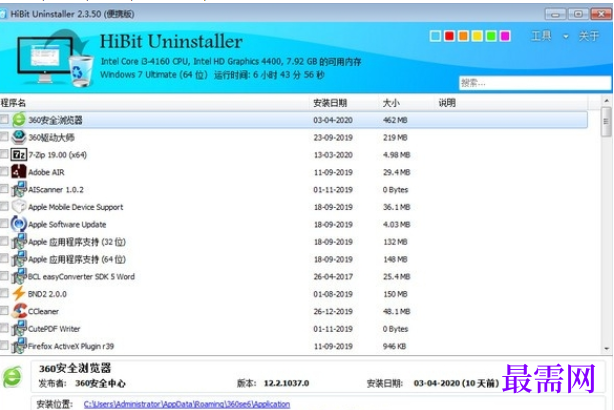Click the vertical scrollbar thumb
Screen dimensions: 614x410
tap(607, 122)
